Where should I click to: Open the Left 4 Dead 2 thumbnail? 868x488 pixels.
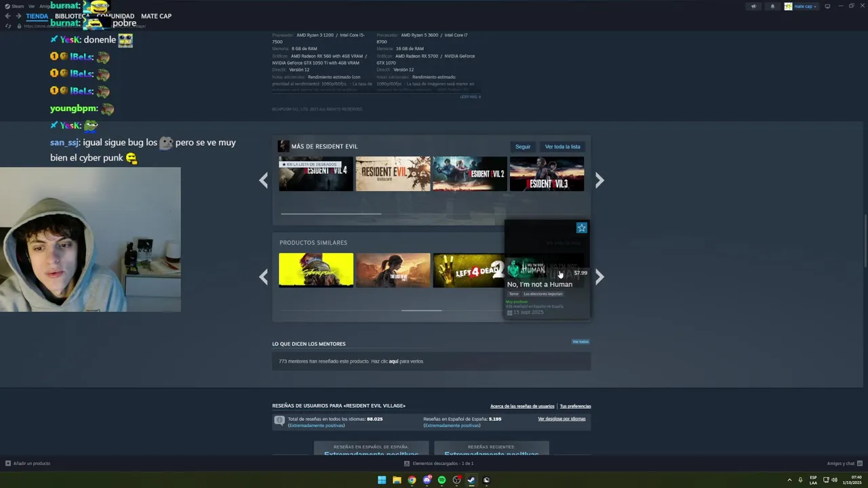coord(469,270)
